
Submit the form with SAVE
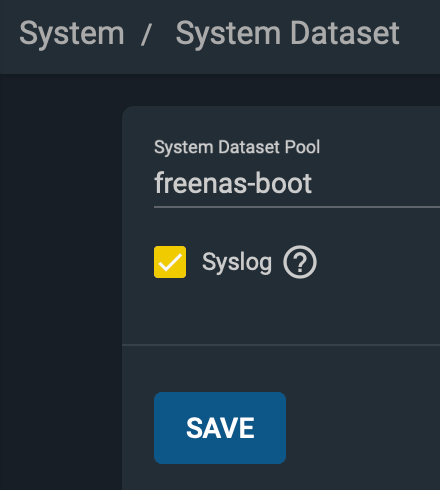(220, 428)
